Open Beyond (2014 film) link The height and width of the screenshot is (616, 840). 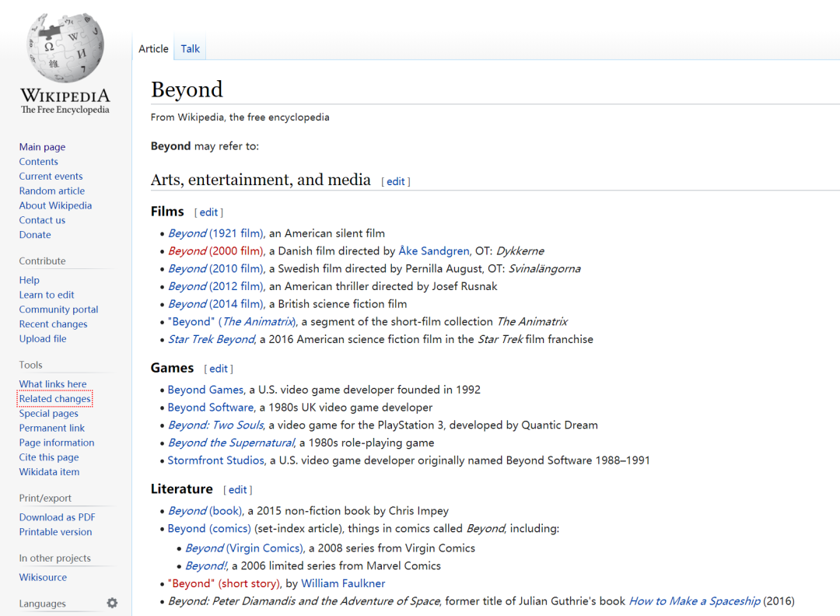click(216, 304)
